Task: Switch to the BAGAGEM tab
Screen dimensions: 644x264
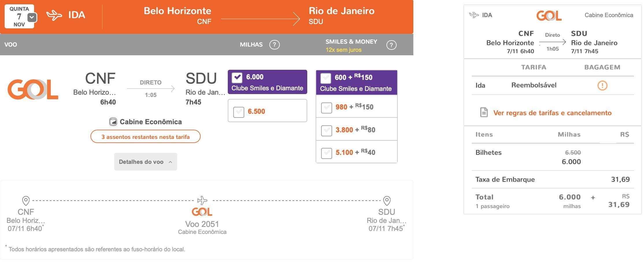Action: 602,67
